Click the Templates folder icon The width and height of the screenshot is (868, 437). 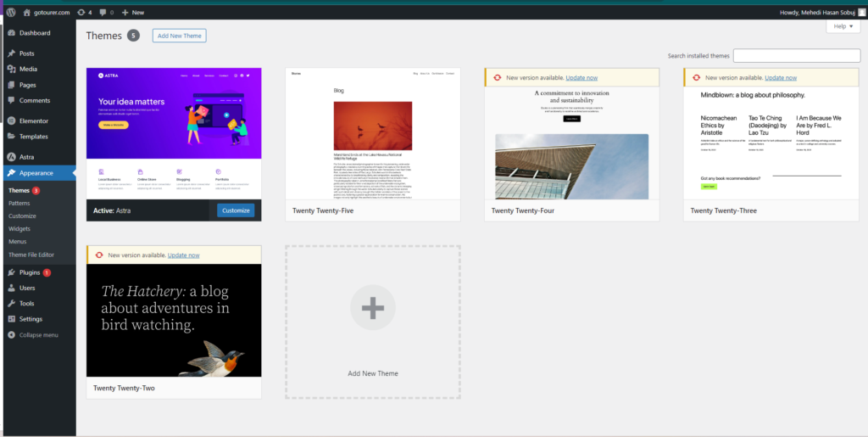[x=12, y=137]
